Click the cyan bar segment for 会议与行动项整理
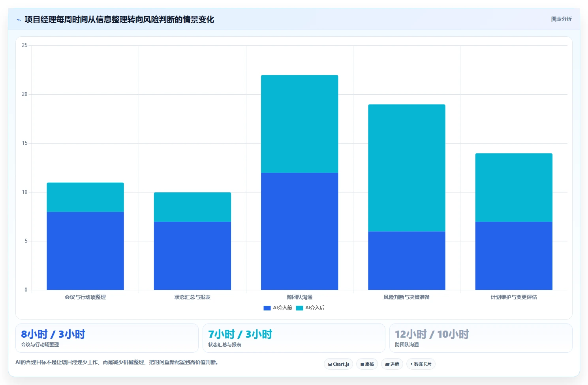The height and width of the screenshot is (385, 588). 85,197
